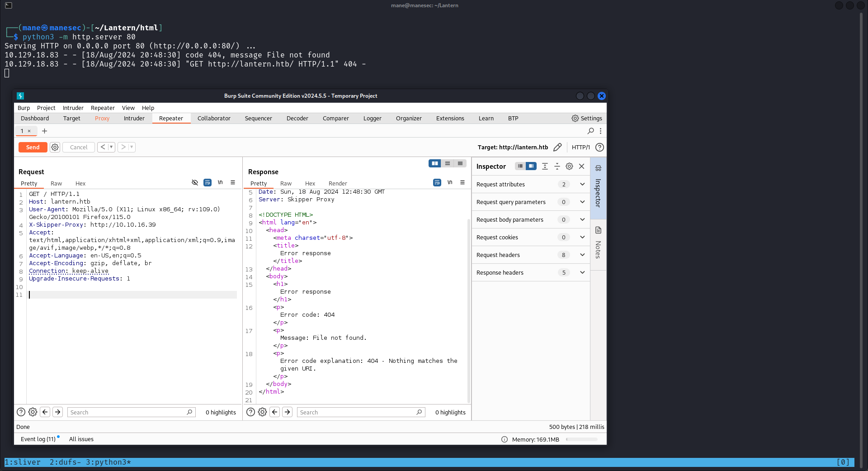The width and height of the screenshot is (868, 471).
Task: Open Request search settings gear
Action: coord(33,412)
